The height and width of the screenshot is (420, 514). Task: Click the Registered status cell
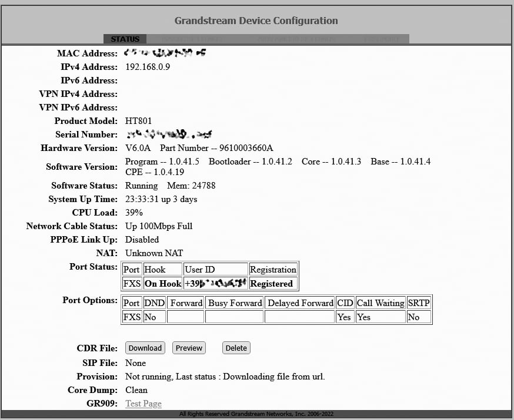click(x=273, y=284)
